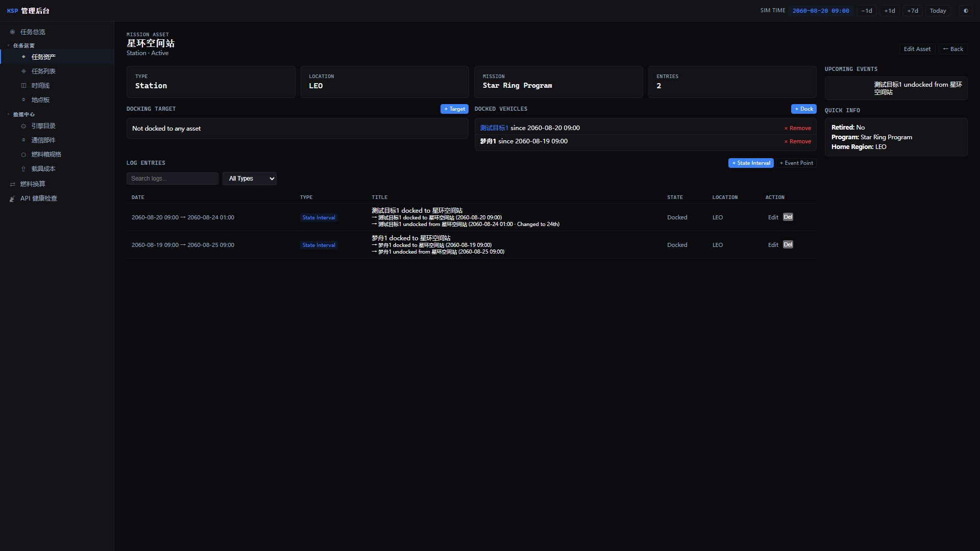Click the 时间线 sidebar icon
The image size is (980, 551).
tap(23, 86)
